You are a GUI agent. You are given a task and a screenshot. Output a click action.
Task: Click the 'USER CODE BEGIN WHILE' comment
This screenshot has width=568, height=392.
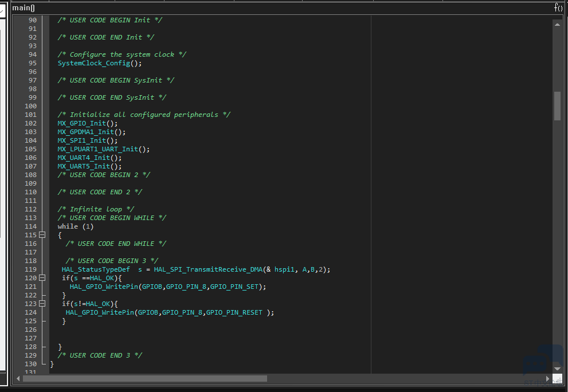112,218
